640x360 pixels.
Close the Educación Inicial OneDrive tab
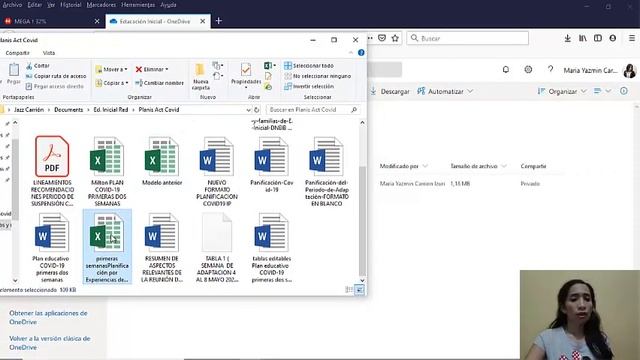pos(202,21)
